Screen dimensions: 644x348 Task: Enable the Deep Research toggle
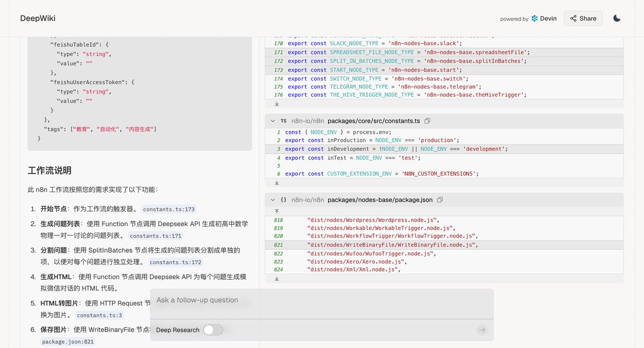pos(213,330)
